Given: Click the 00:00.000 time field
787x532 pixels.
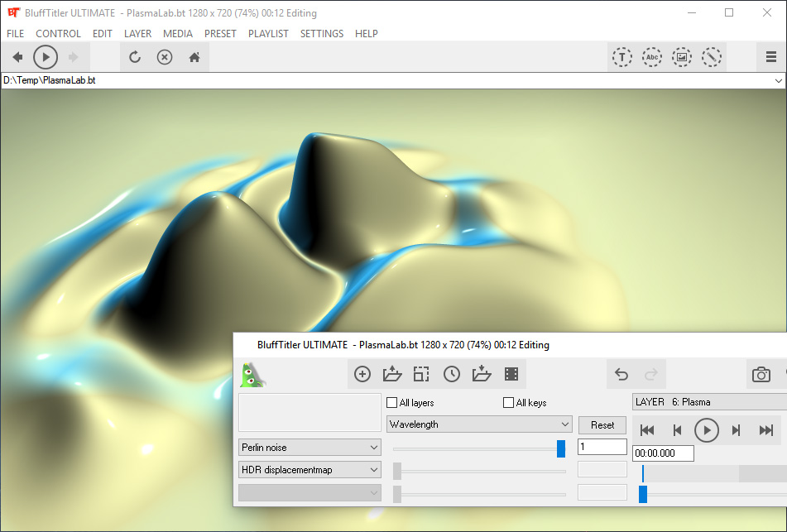Looking at the screenshot, I should pyautogui.click(x=663, y=453).
